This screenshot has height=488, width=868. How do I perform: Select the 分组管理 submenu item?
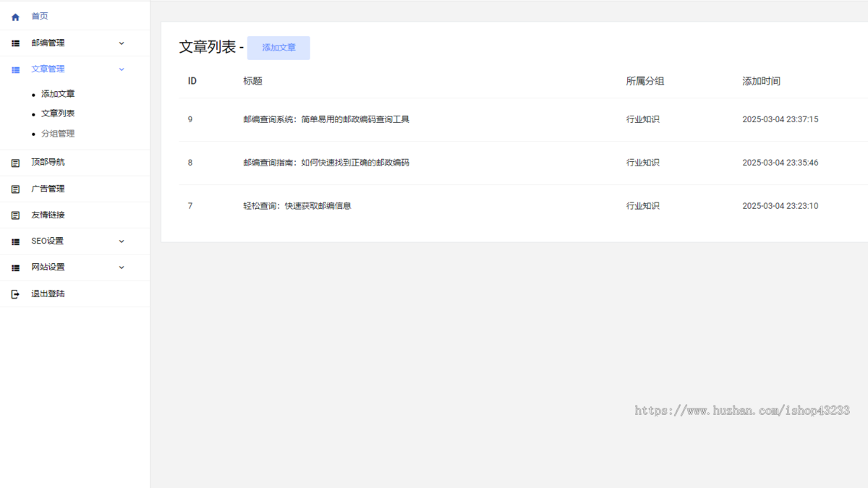tap(58, 134)
